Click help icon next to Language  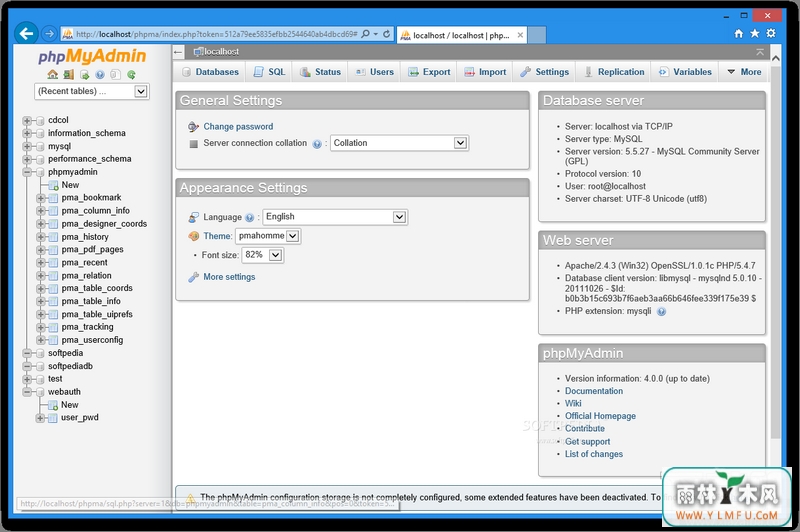coord(249,218)
